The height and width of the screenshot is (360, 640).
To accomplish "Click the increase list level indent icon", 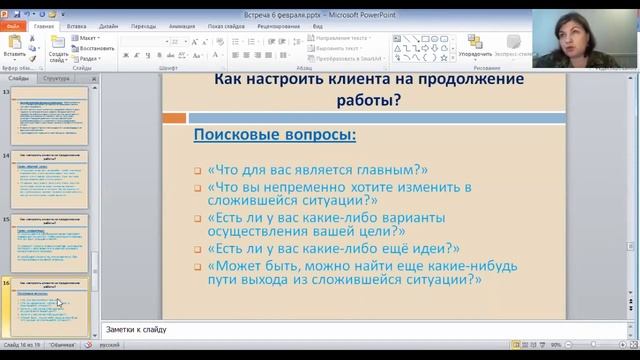I will pyautogui.click(x=282, y=42).
